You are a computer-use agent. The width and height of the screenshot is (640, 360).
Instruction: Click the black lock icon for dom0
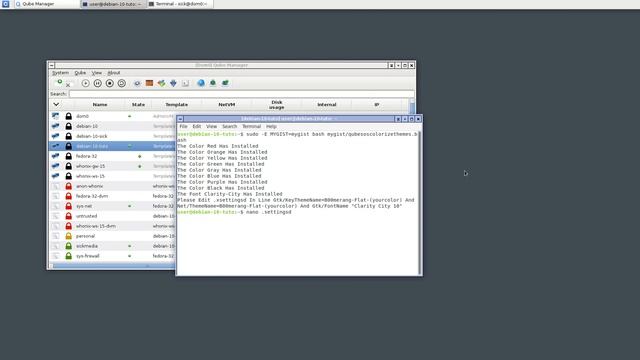pyautogui.click(x=69, y=116)
